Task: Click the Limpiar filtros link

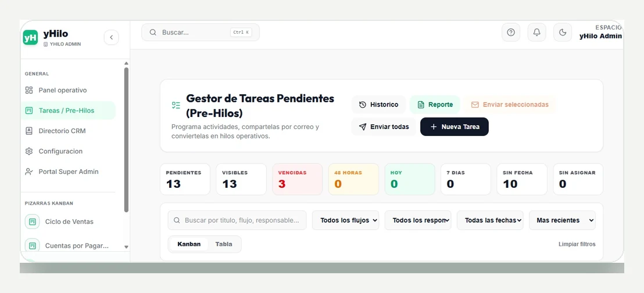Action: [577, 244]
